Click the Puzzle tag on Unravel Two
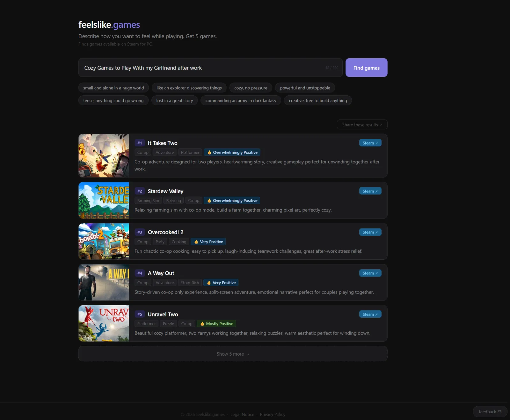 pyautogui.click(x=168, y=323)
